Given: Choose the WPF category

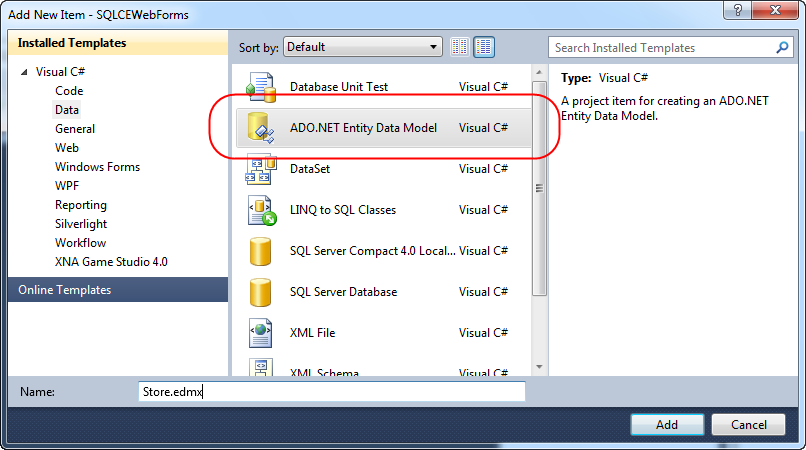Looking at the screenshot, I should (67, 186).
